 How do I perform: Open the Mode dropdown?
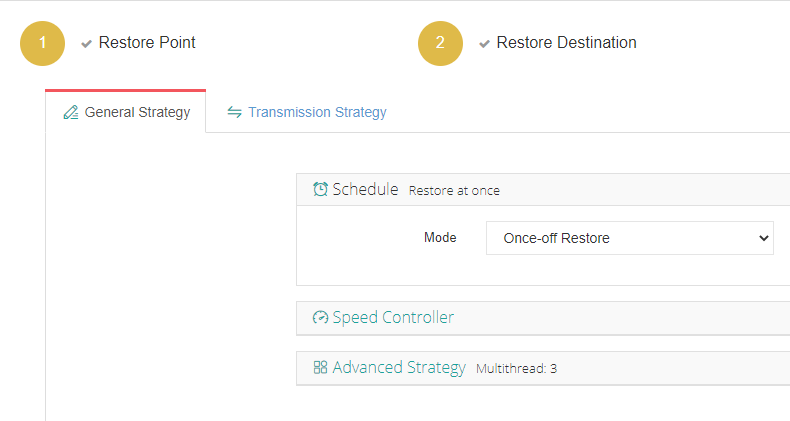pyautogui.click(x=629, y=238)
